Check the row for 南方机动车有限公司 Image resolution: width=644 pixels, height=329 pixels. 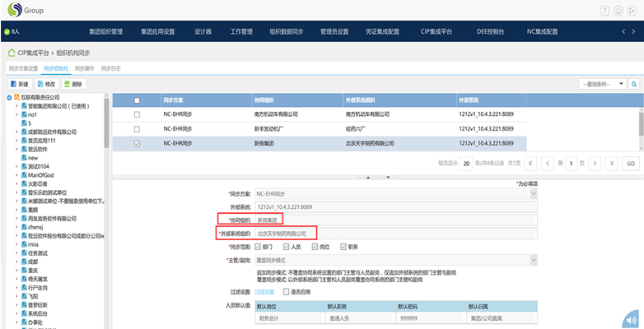click(137, 114)
